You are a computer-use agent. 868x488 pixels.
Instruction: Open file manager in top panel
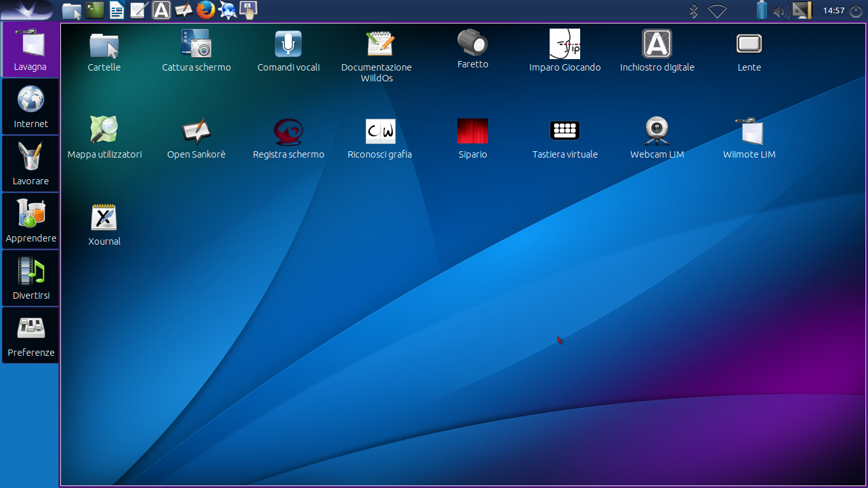72,10
